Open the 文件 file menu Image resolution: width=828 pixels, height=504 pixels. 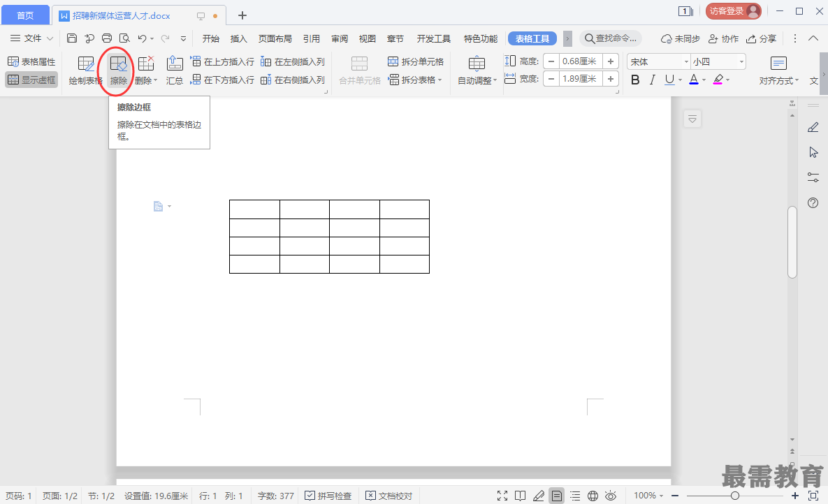pos(31,38)
